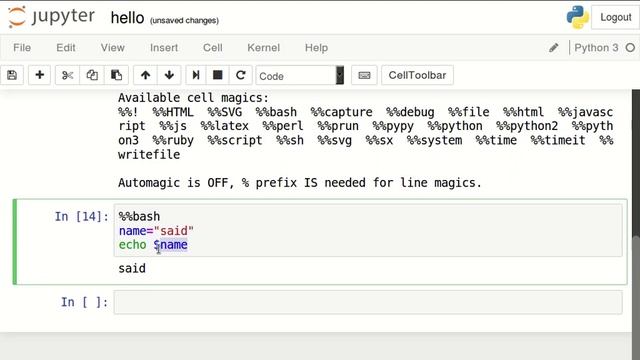Move selected cell down with arrow icon

(169, 75)
